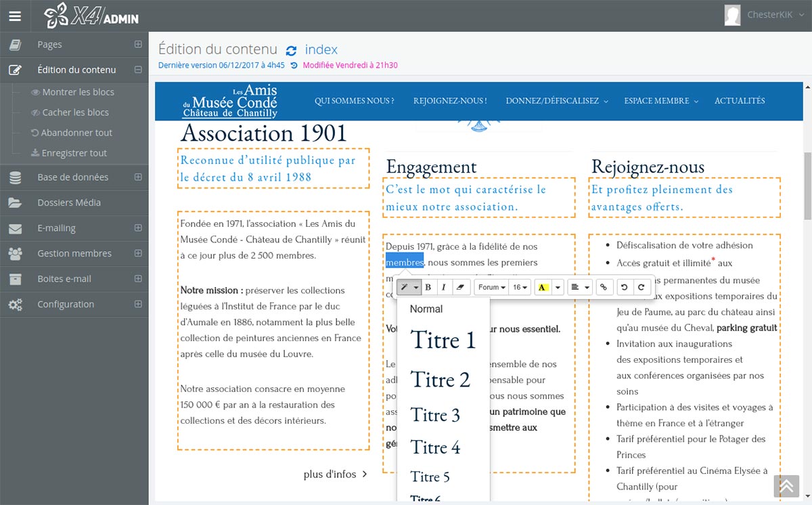Click the Modifiée Vendredi history link
Screen dimensions: 812x505
point(350,66)
